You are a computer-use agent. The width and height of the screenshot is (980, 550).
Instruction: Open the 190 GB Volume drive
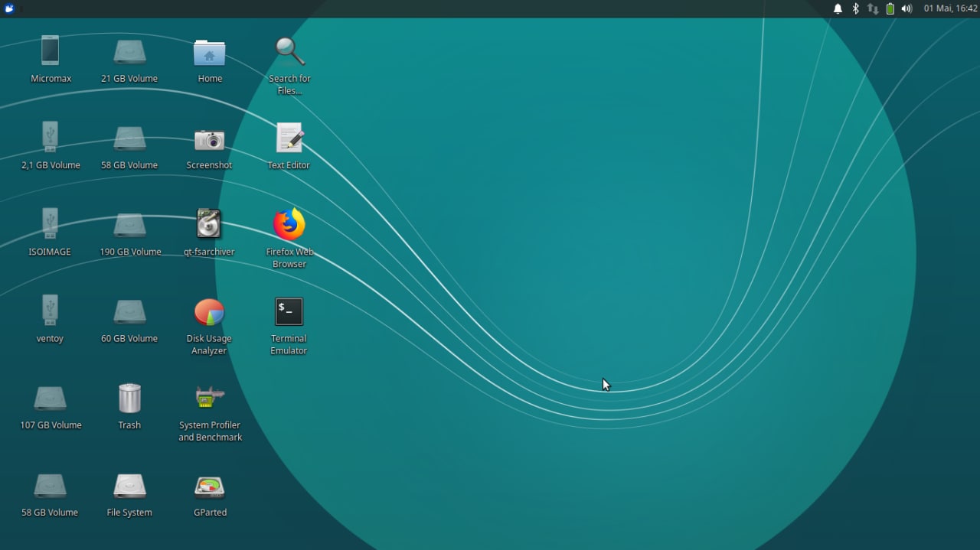click(x=129, y=225)
